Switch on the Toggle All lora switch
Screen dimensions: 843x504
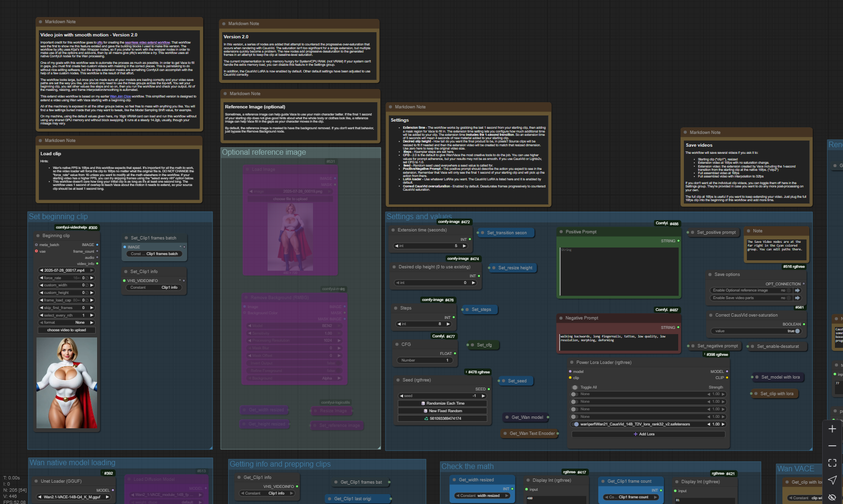click(575, 387)
